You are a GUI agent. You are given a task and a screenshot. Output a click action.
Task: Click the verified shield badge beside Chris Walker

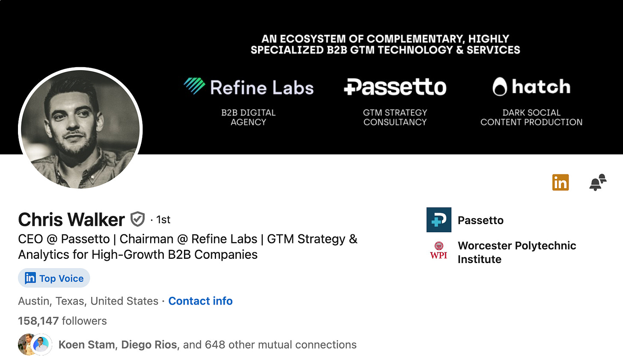click(x=137, y=219)
